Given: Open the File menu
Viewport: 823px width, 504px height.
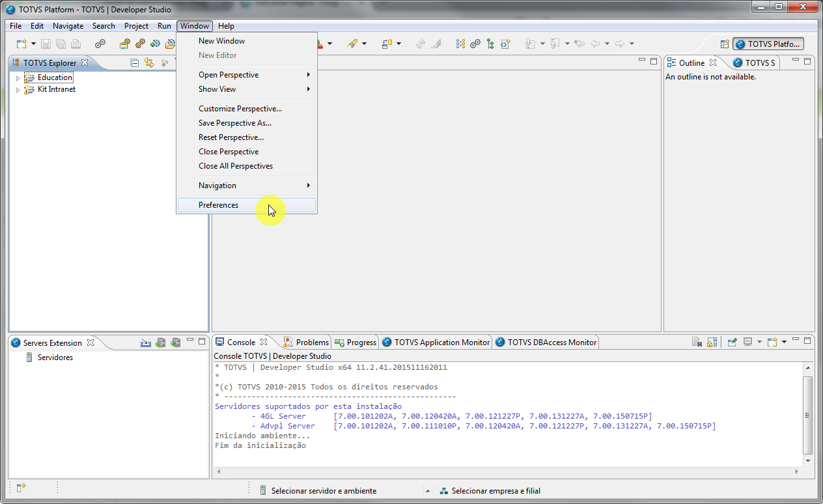Looking at the screenshot, I should 16,26.
